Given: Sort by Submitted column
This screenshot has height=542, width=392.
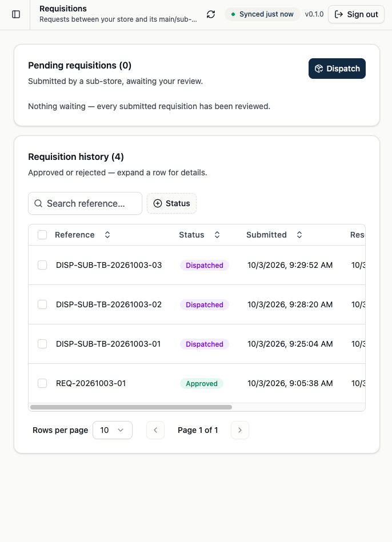Looking at the screenshot, I should [274, 235].
